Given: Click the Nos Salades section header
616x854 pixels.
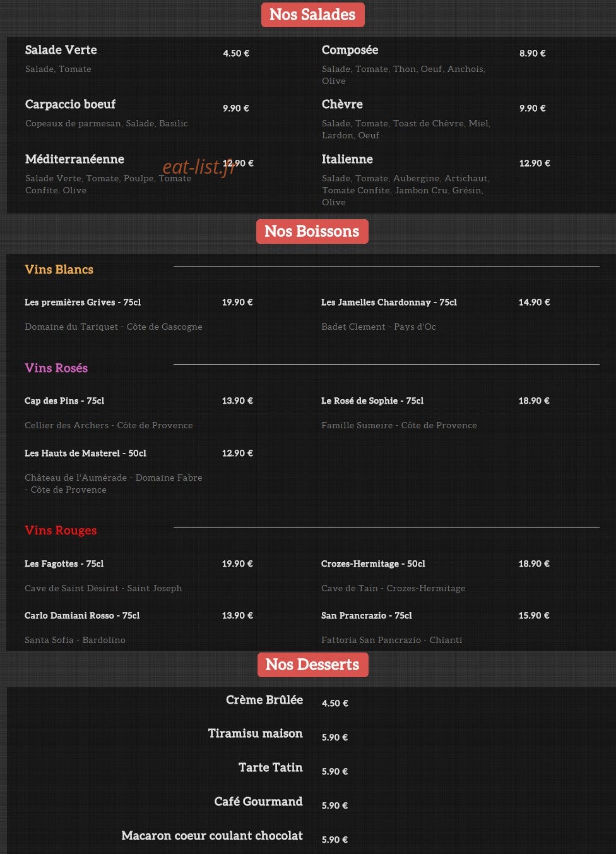Looking at the screenshot, I should (312, 15).
